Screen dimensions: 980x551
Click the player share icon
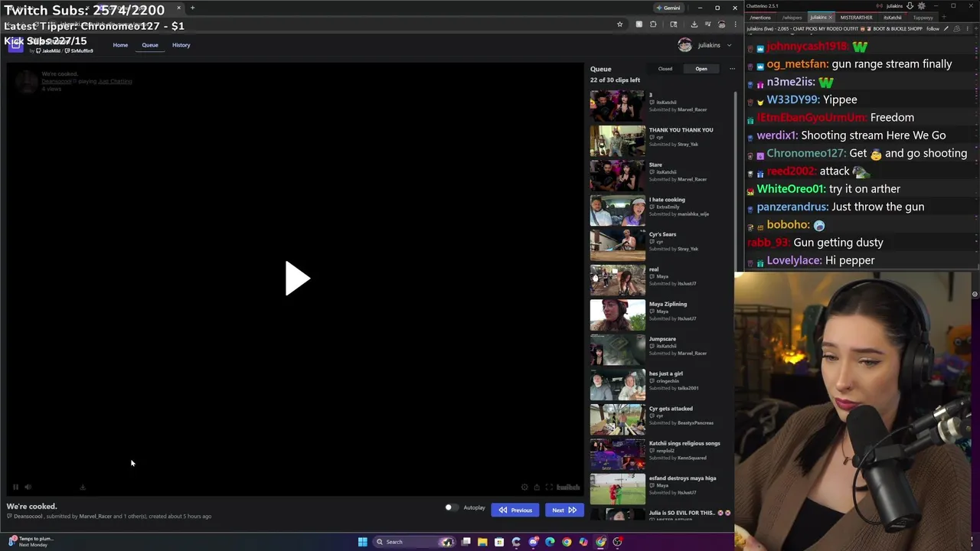tap(537, 487)
